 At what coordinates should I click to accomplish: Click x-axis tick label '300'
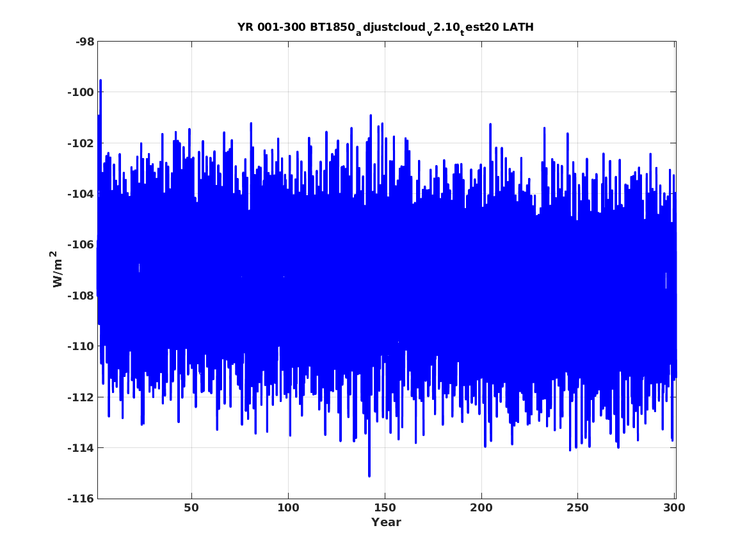(674, 508)
